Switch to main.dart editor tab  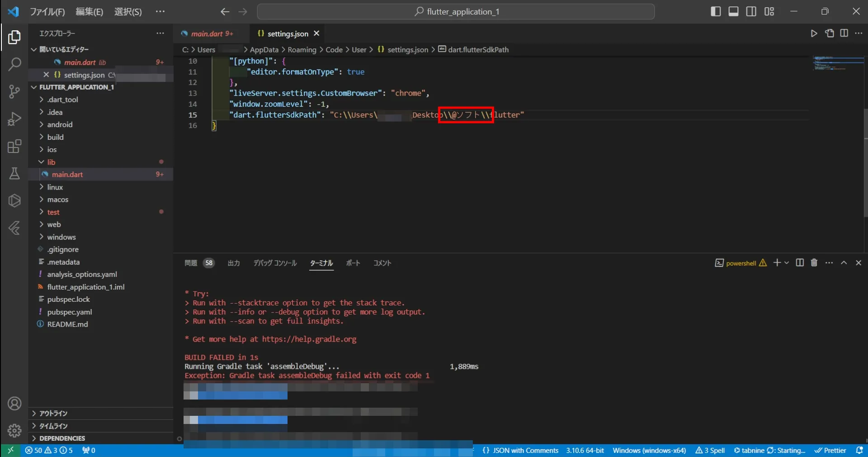(212, 33)
